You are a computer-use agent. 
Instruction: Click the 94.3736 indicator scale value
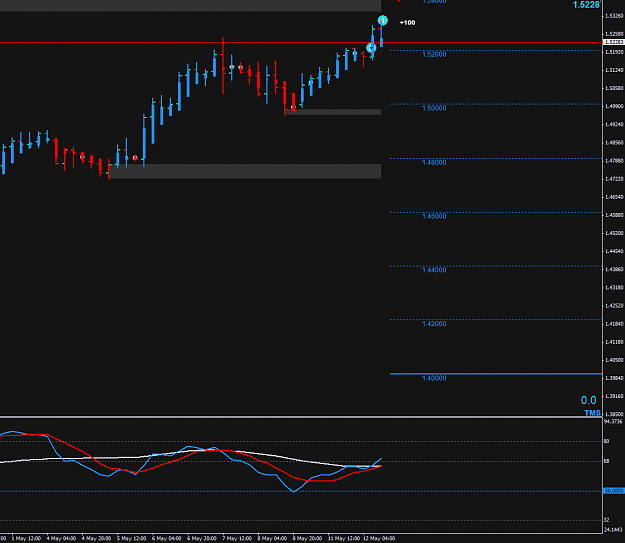click(x=613, y=421)
